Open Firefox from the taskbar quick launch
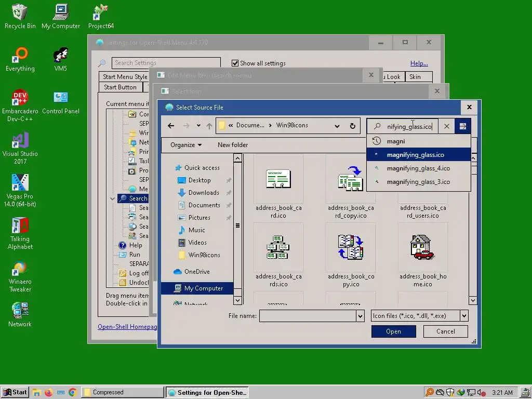This screenshot has height=399, width=532. (48, 393)
